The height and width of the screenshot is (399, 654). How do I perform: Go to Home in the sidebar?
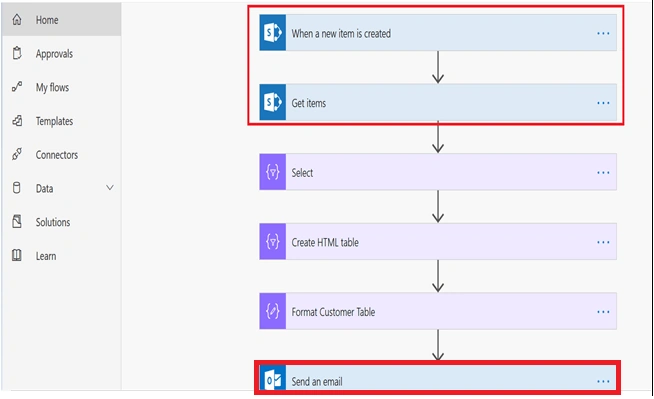point(62,20)
